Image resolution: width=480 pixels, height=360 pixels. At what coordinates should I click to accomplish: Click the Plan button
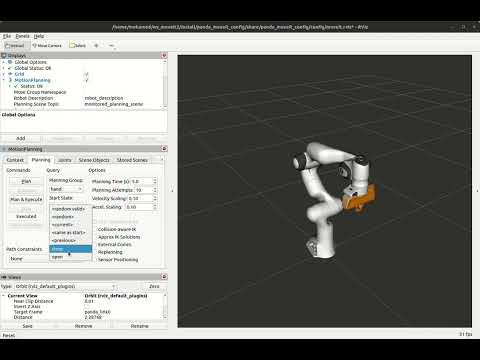click(x=26, y=181)
